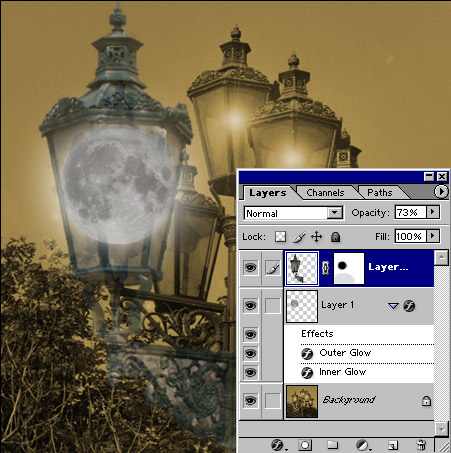451x453 pixels.
Task: Create a new layer set folder
Action: pyautogui.click(x=332, y=445)
